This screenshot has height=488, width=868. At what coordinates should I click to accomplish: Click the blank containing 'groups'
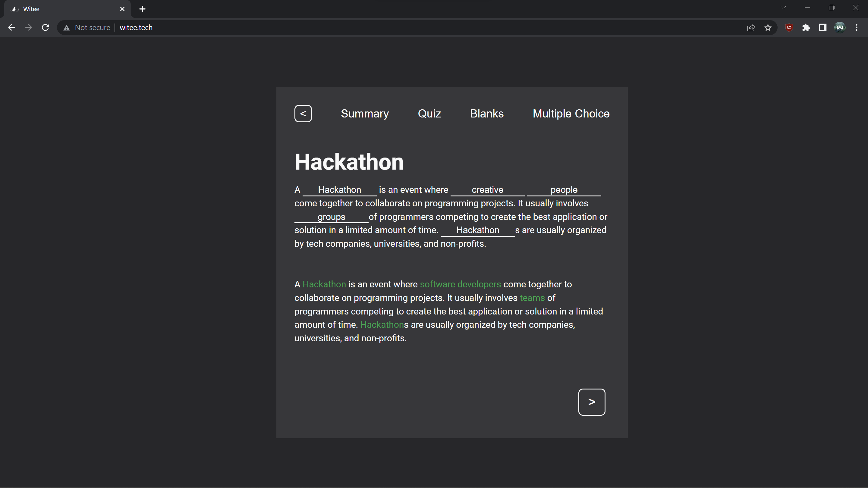331,217
